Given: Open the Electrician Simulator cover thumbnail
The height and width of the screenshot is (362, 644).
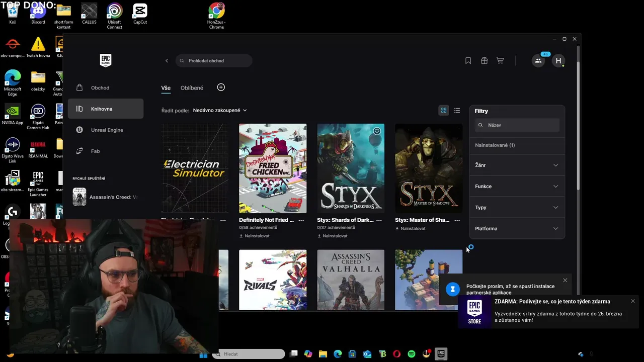Looking at the screenshot, I should point(195,168).
